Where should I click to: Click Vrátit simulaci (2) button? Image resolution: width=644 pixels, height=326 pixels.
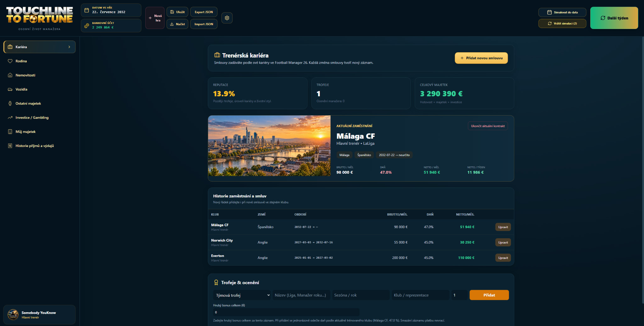562,23
